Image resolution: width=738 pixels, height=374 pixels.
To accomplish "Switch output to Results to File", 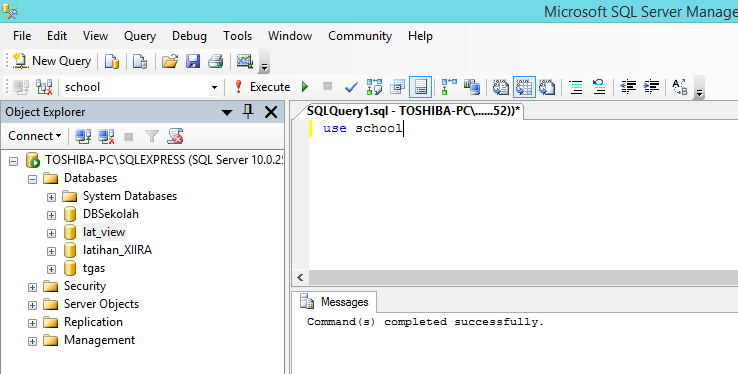I will click(x=547, y=87).
